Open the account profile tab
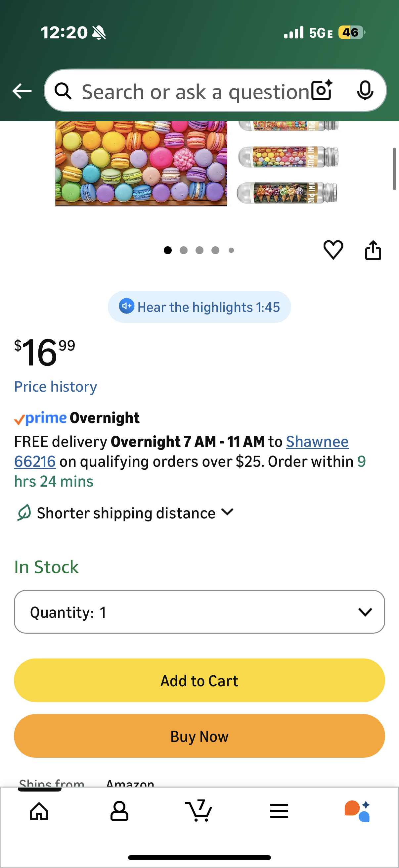The image size is (399, 868). pos(119,811)
